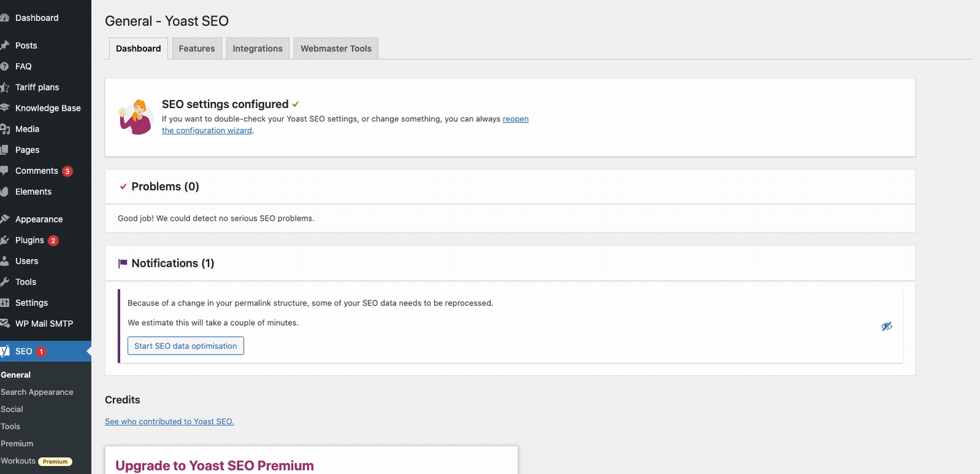980x474 pixels.
Task: Click the Problems red checkmark icon
Action: 123,186
